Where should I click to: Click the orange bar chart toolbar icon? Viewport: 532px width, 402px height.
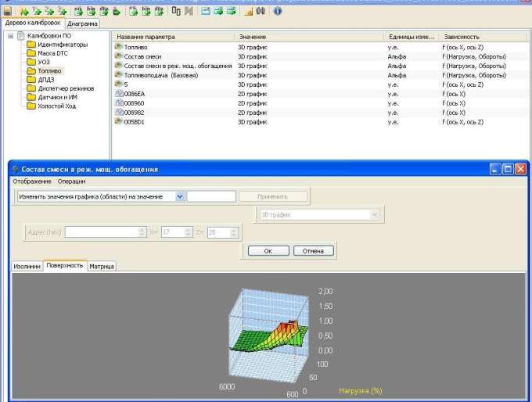tap(248, 12)
